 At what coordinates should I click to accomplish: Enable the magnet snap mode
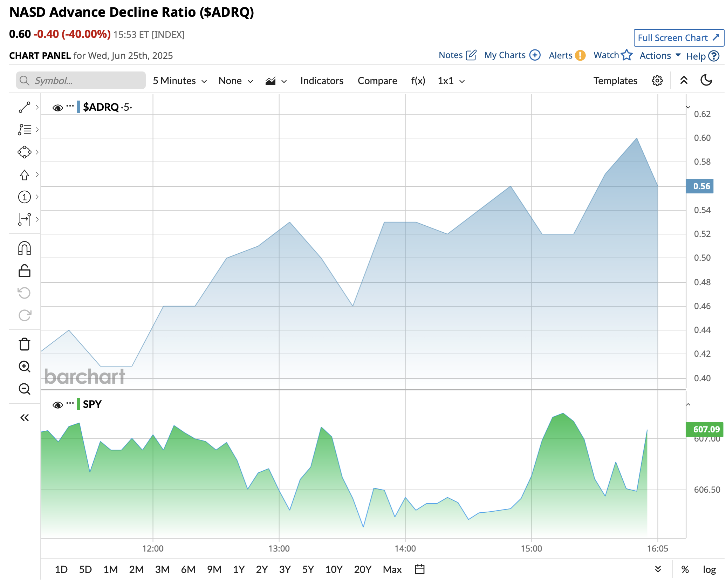[24, 248]
